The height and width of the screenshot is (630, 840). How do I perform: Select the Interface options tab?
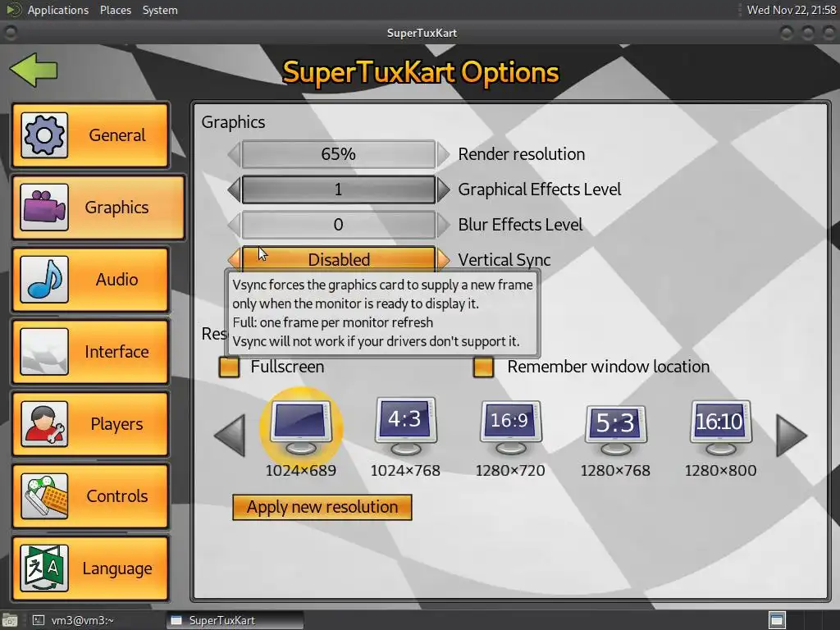point(90,351)
